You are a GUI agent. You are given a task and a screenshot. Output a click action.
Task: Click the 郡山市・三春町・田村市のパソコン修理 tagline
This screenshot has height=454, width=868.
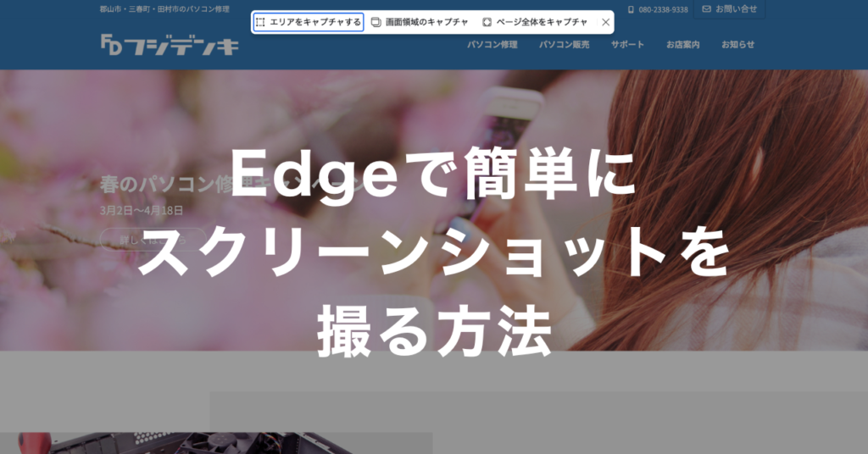164,9
